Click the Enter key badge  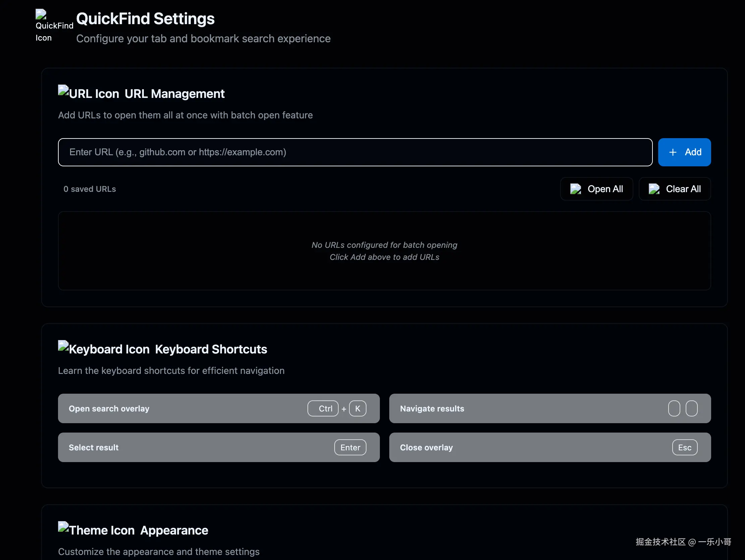[350, 447]
